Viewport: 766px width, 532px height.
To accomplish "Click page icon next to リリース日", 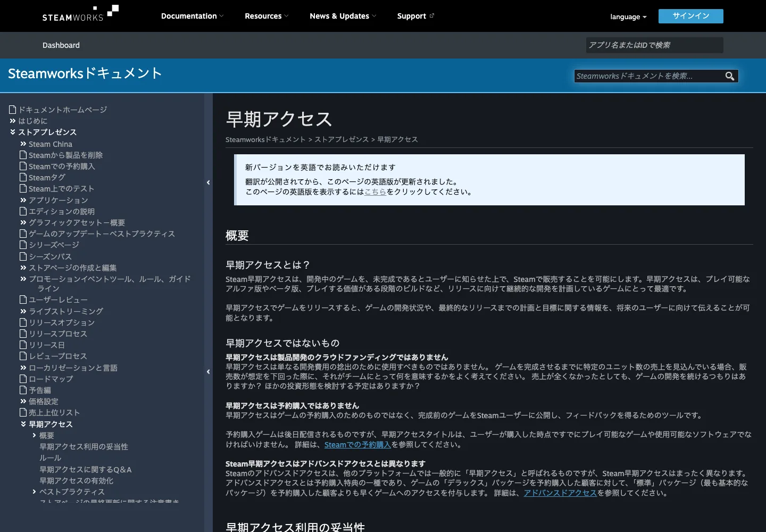I will (23, 345).
